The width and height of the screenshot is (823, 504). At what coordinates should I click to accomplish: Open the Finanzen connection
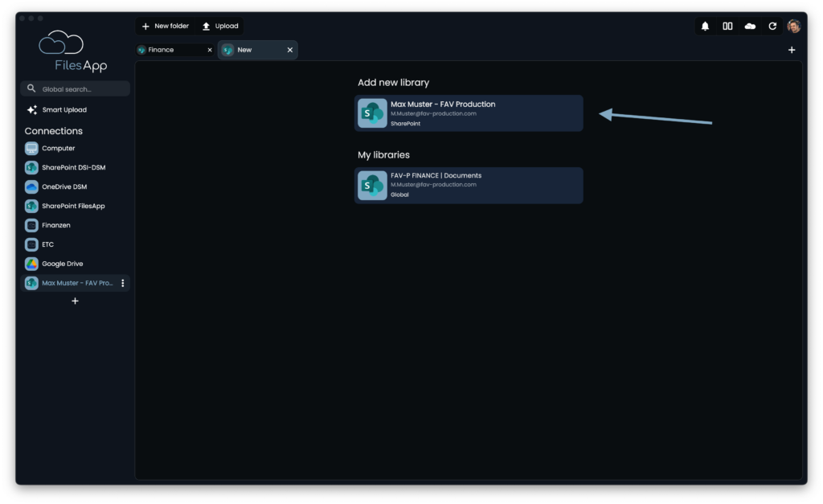coord(75,225)
